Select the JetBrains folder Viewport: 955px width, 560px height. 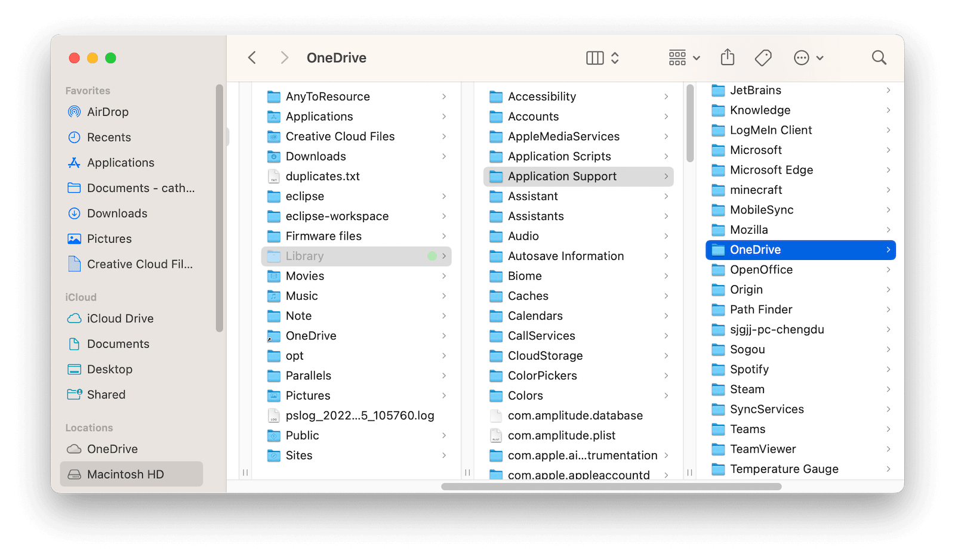(x=800, y=91)
